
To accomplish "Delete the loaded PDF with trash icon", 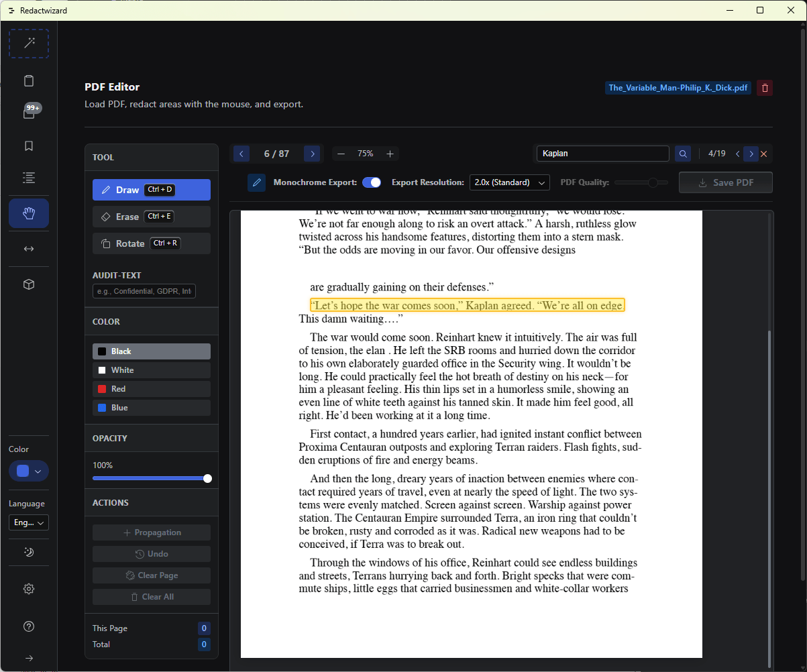I will pos(765,88).
